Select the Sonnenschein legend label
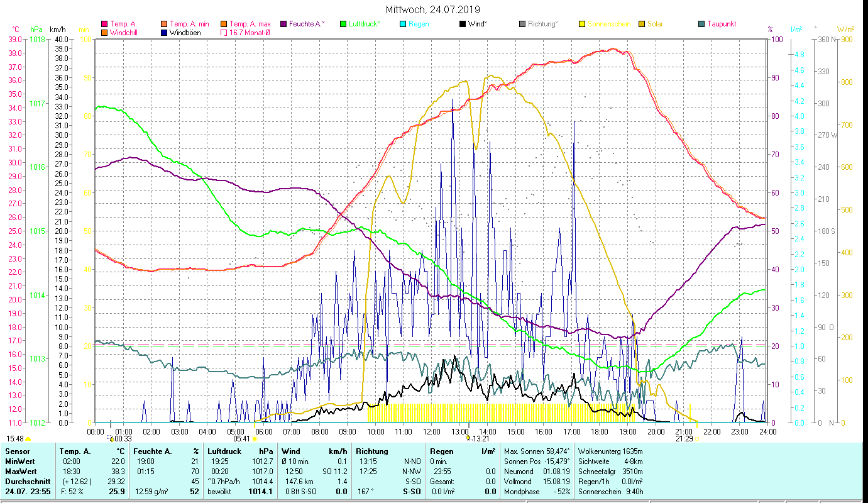Viewport: 868px width, 503px height. click(607, 24)
